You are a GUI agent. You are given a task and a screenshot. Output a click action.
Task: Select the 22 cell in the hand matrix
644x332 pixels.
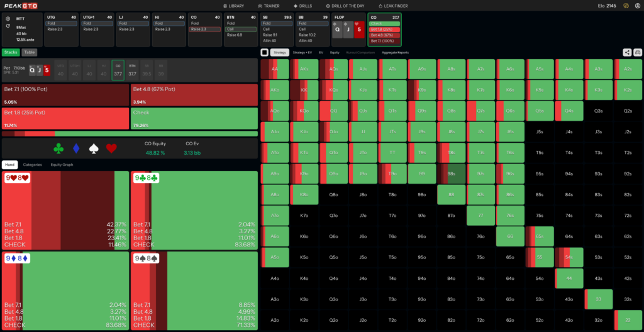tap(628, 320)
